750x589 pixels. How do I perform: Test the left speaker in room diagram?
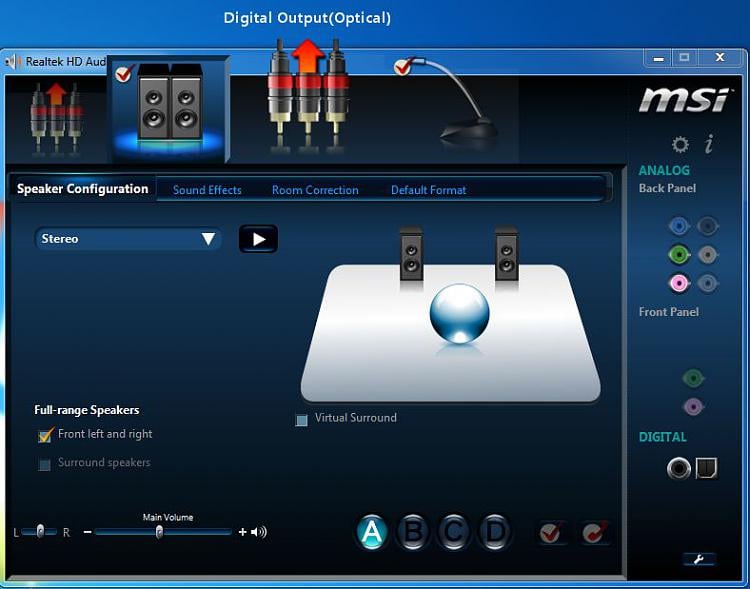click(411, 254)
